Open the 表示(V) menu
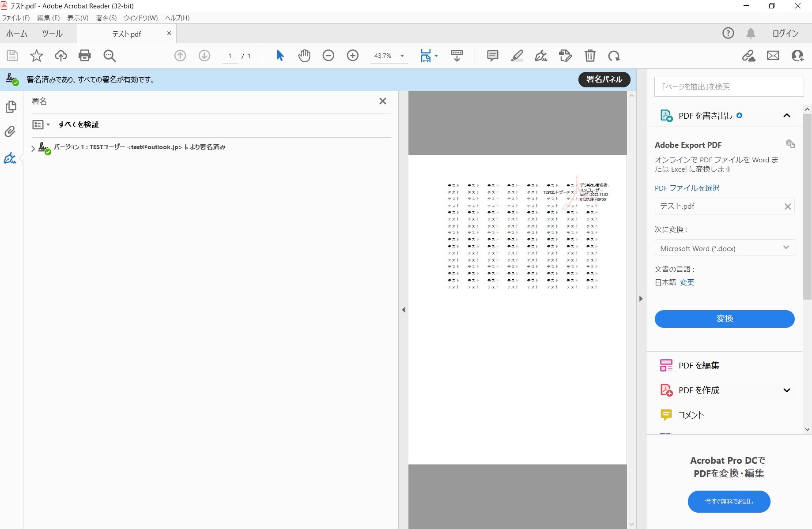Viewport: 812px width, 529px height. point(78,18)
